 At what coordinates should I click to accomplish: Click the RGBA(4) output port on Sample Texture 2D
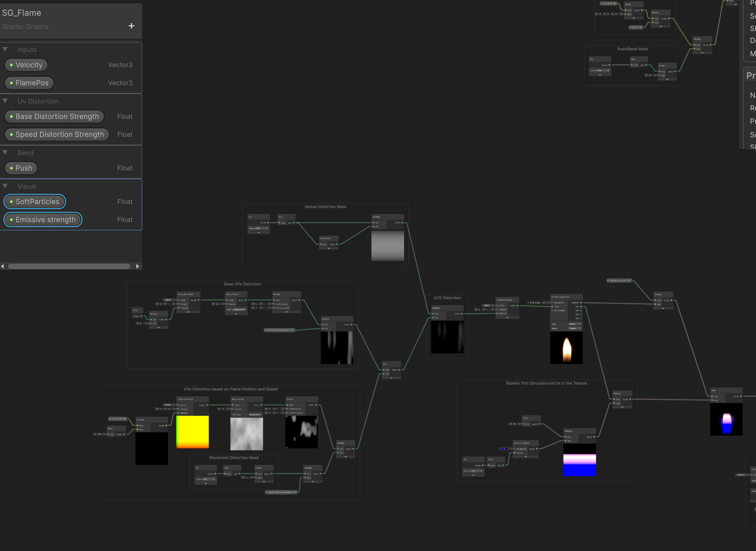coord(581,303)
